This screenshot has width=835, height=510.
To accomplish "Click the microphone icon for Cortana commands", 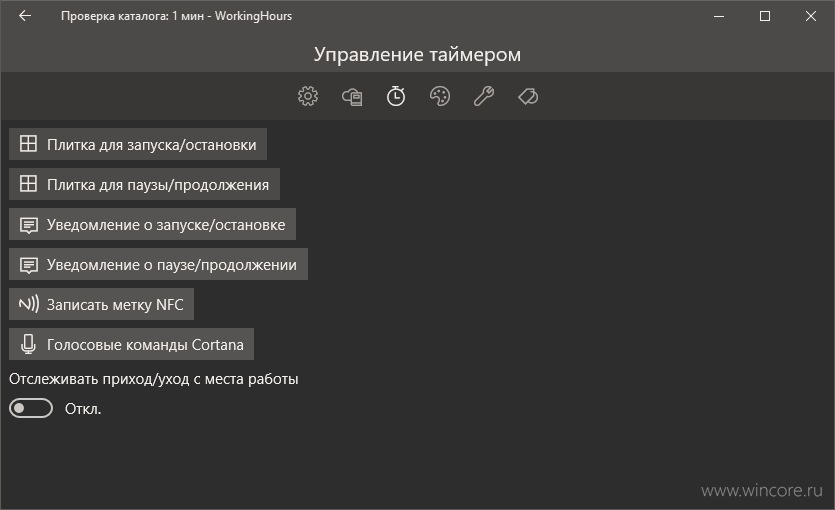I will 28,344.
